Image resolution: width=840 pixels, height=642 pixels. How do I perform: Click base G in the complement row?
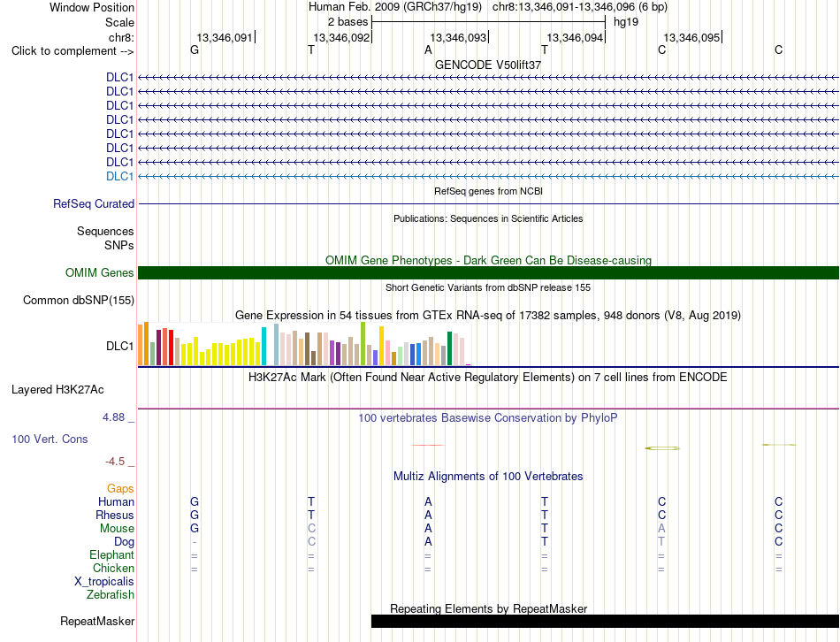[x=195, y=50]
